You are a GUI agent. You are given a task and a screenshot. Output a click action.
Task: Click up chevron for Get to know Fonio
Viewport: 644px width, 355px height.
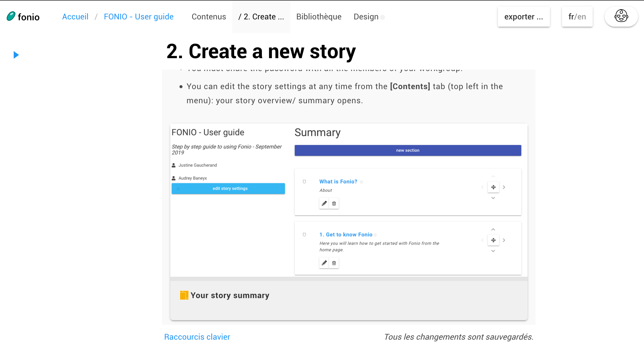point(493,229)
